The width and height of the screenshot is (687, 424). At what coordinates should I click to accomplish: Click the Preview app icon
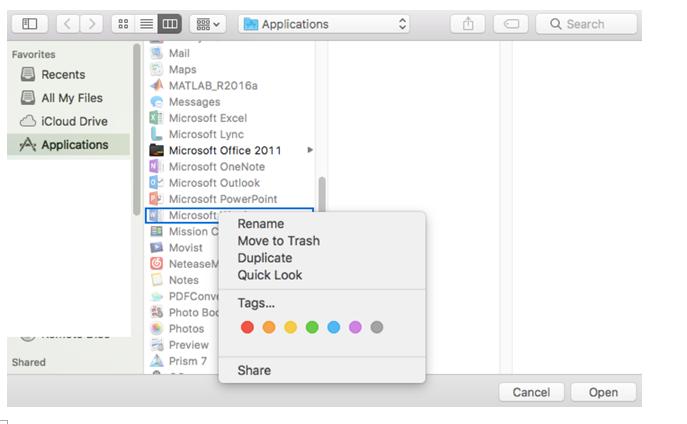(x=156, y=345)
